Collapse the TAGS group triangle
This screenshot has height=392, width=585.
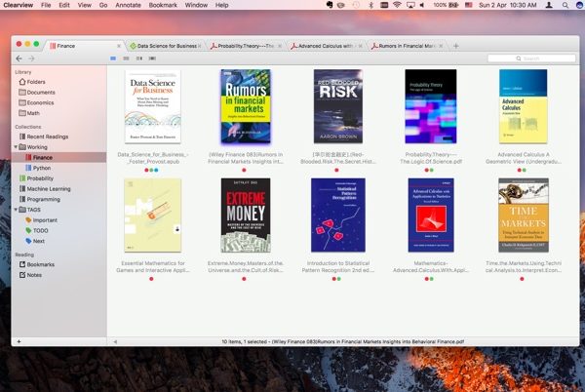coord(17,210)
